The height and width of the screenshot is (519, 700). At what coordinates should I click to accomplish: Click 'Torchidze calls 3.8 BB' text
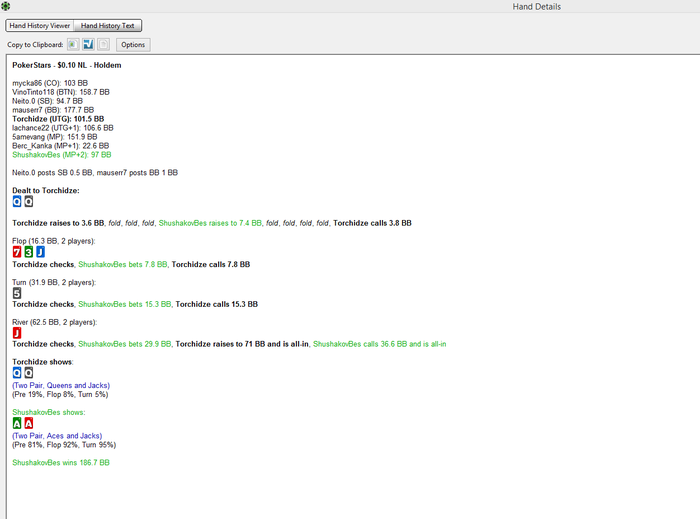pyautogui.click(x=372, y=223)
